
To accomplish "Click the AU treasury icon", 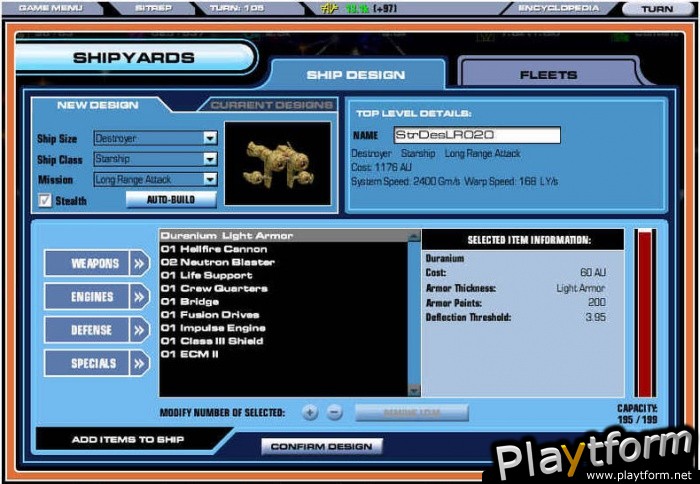I will click(x=330, y=8).
